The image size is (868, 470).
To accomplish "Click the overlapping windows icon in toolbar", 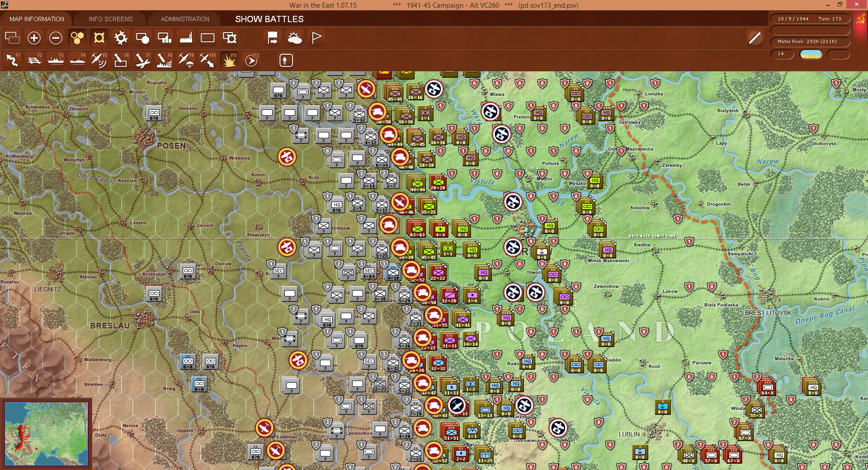I will (x=12, y=38).
